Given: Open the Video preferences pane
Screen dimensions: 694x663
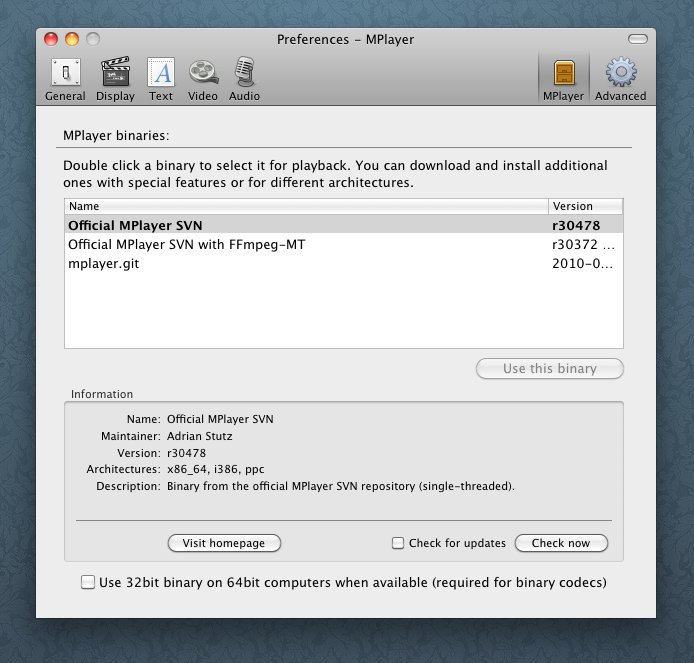Looking at the screenshot, I should pos(202,79).
